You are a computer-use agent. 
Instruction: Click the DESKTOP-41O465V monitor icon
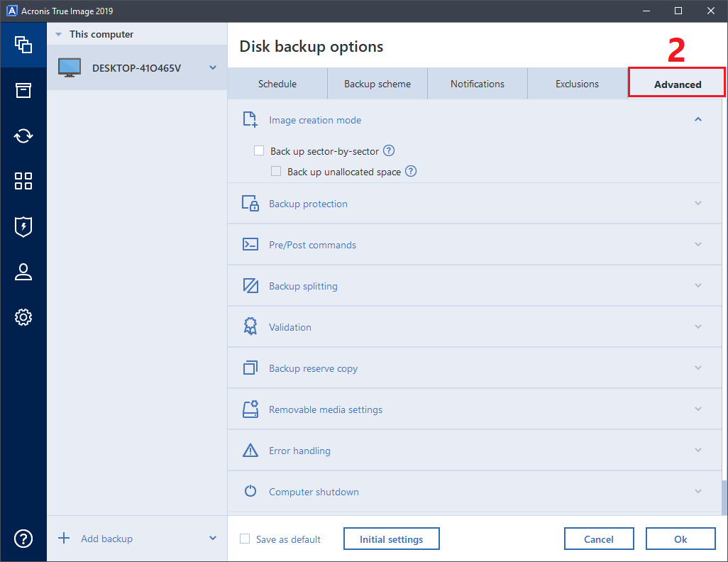pos(70,68)
